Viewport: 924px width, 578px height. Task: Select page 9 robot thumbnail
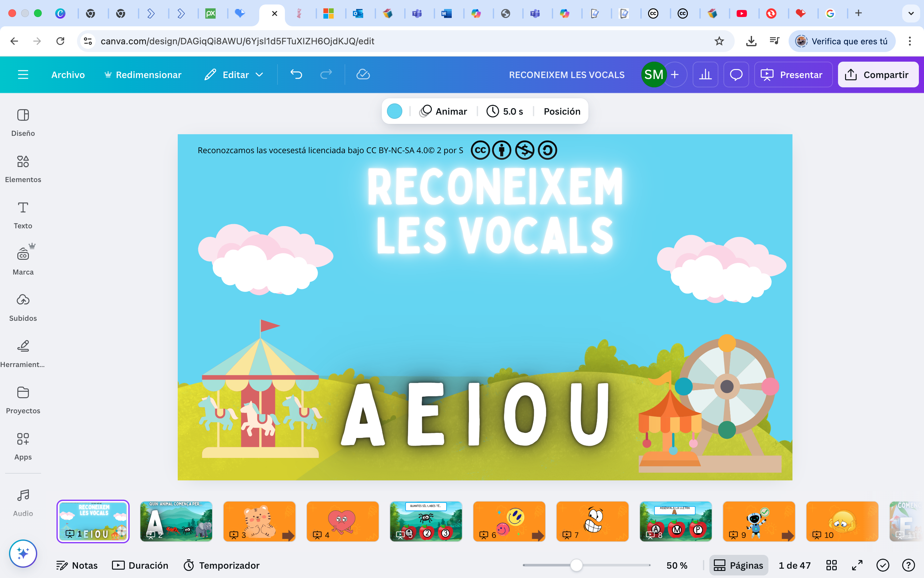pyautogui.click(x=759, y=521)
